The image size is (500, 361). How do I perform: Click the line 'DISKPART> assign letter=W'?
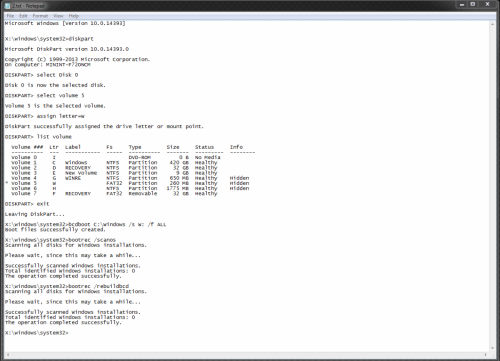(x=45, y=116)
